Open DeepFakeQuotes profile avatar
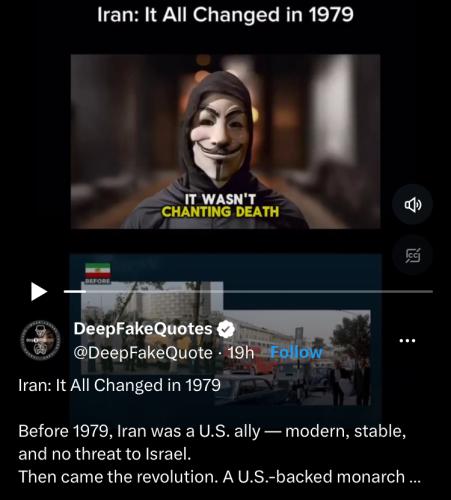 tap(40, 340)
